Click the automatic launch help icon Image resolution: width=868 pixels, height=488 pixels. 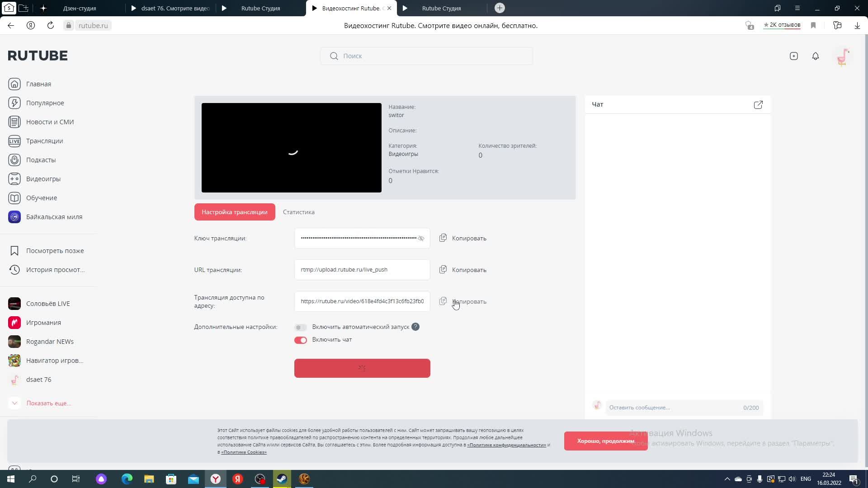pos(415,327)
